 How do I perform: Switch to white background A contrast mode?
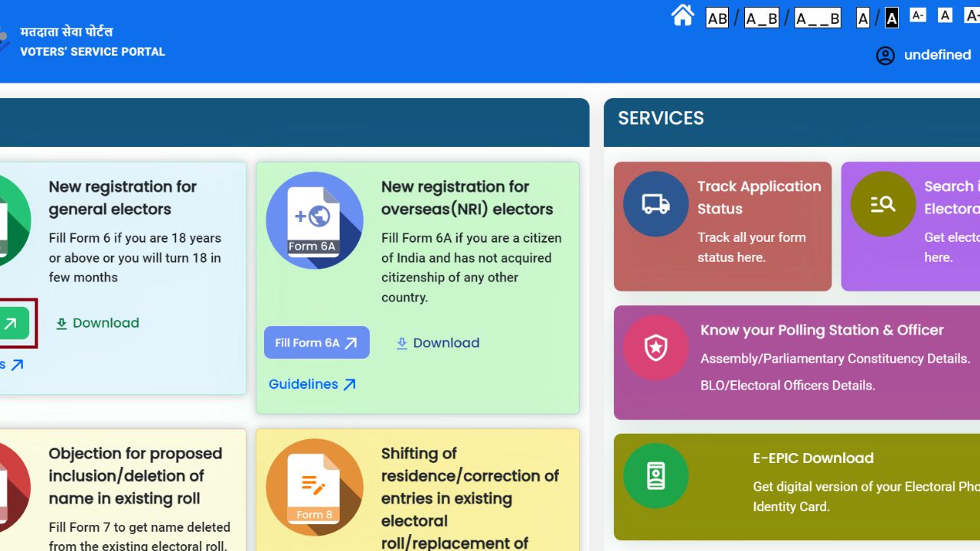click(863, 18)
